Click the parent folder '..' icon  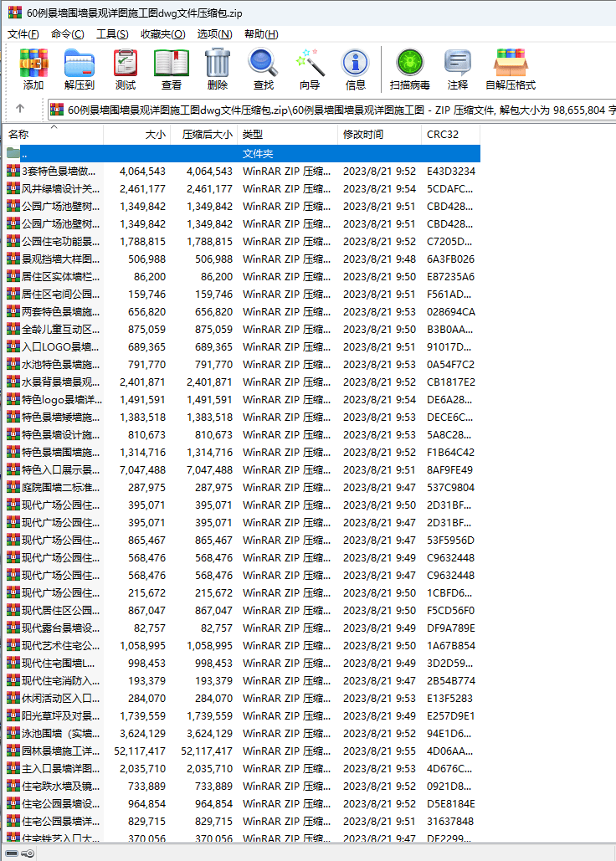pyautogui.click(x=13, y=153)
